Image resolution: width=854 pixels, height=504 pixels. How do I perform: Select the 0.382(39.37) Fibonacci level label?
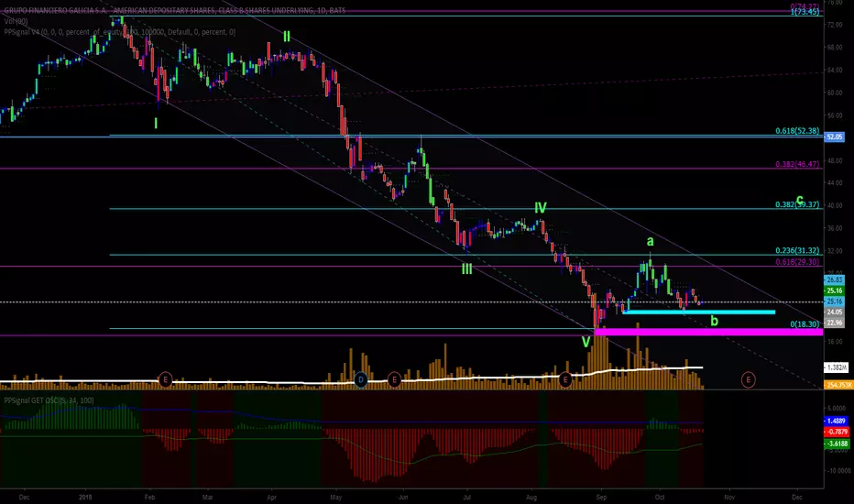[x=797, y=205]
